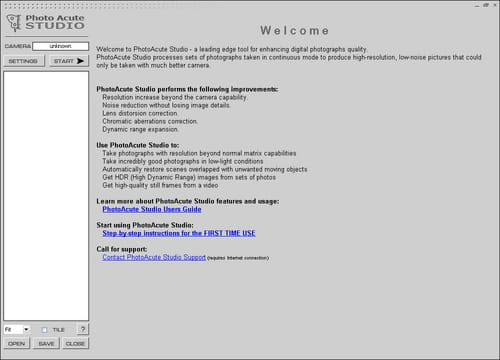Screen dimensions: 500x360
Task: Click 'Get HDR (High Dynamic Range) images' line
Action: pyautogui.click(x=189, y=177)
